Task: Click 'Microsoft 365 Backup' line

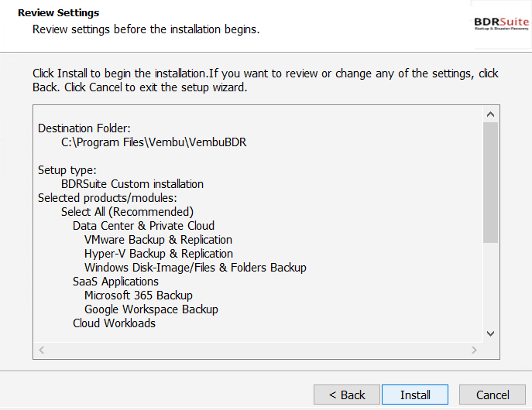Action: (139, 296)
